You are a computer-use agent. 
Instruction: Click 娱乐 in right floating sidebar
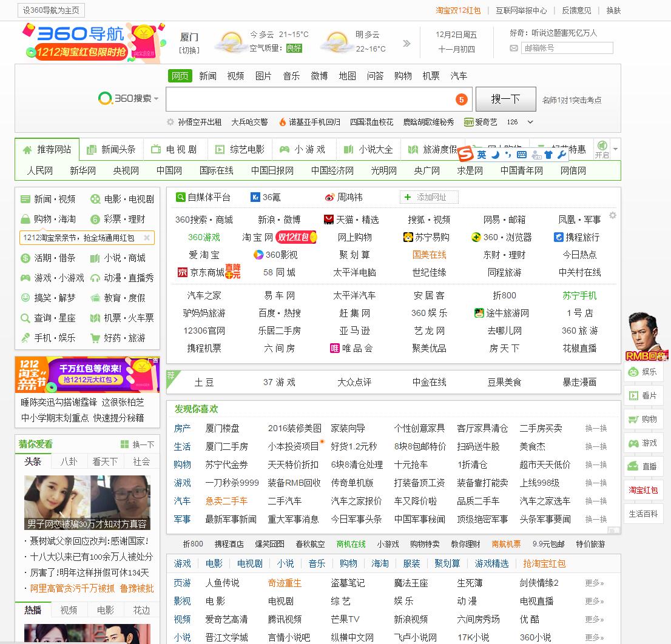click(643, 372)
